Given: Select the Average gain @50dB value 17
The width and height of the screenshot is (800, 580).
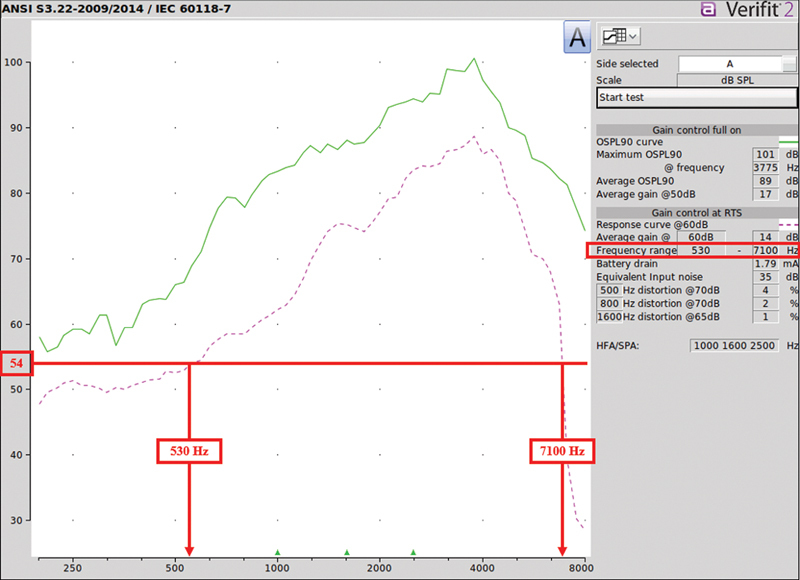Looking at the screenshot, I should 765,194.
